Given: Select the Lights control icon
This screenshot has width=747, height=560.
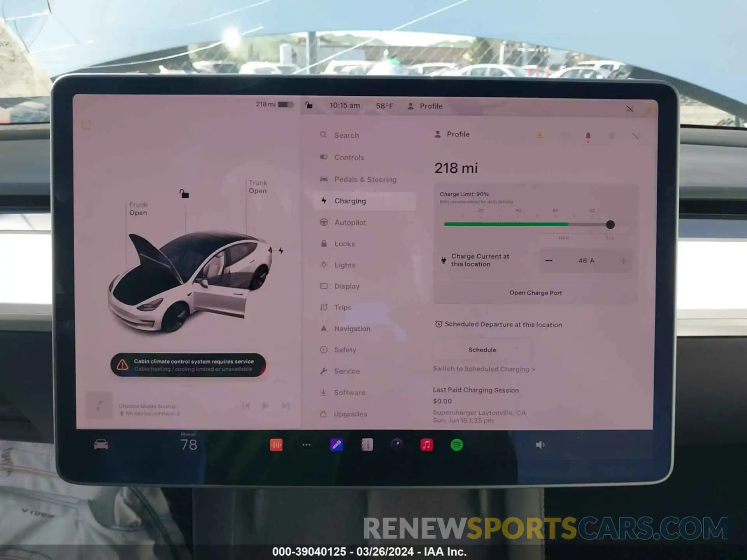Looking at the screenshot, I should [326, 265].
